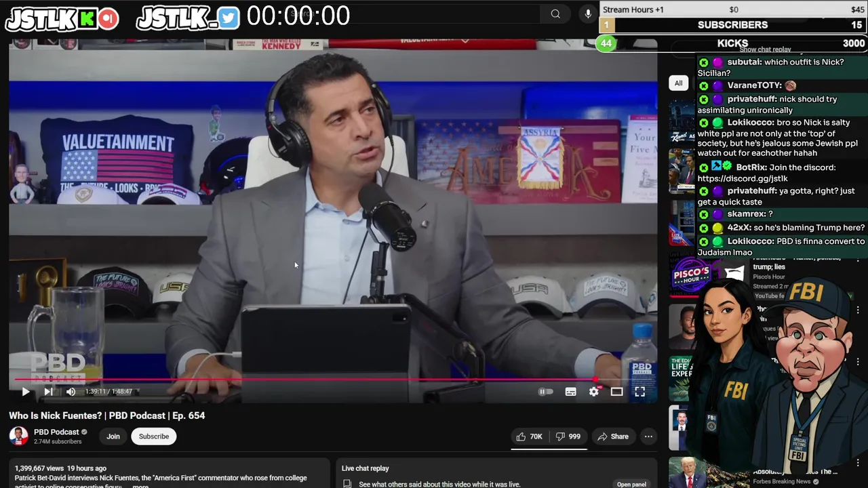868x488 pixels.
Task: Click the search magnifier icon
Action: pos(555,14)
